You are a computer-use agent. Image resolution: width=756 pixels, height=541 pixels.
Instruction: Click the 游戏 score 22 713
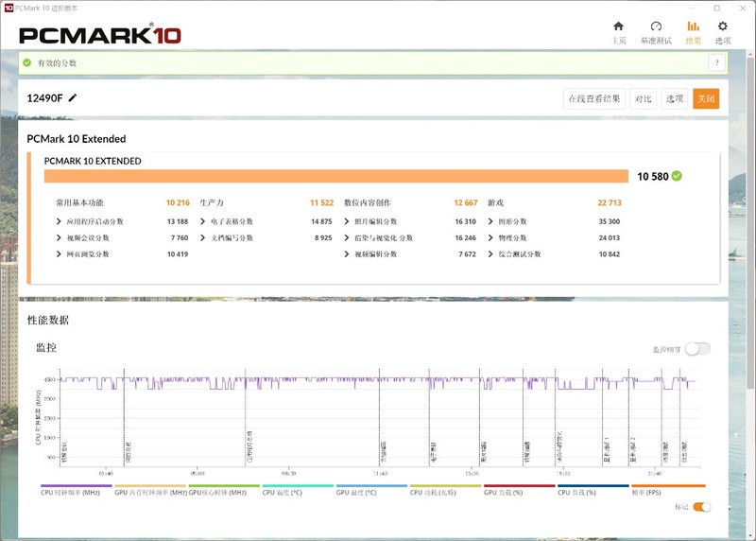pos(610,202)
